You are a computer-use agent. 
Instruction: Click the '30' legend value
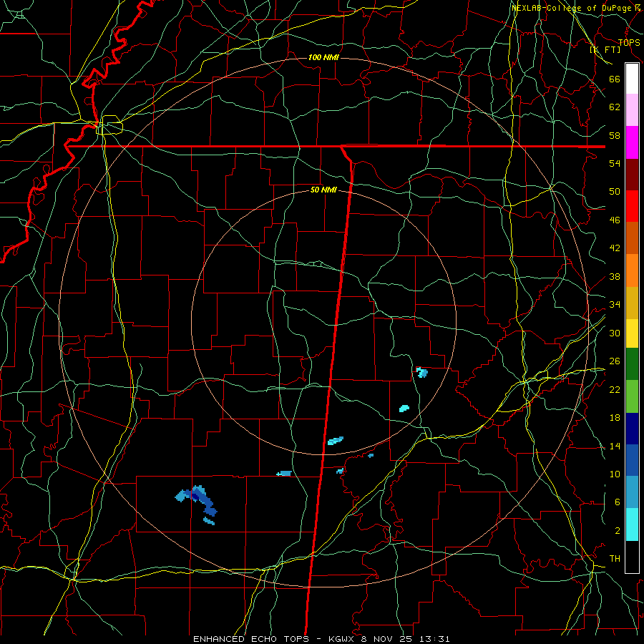tap(615, 333)
